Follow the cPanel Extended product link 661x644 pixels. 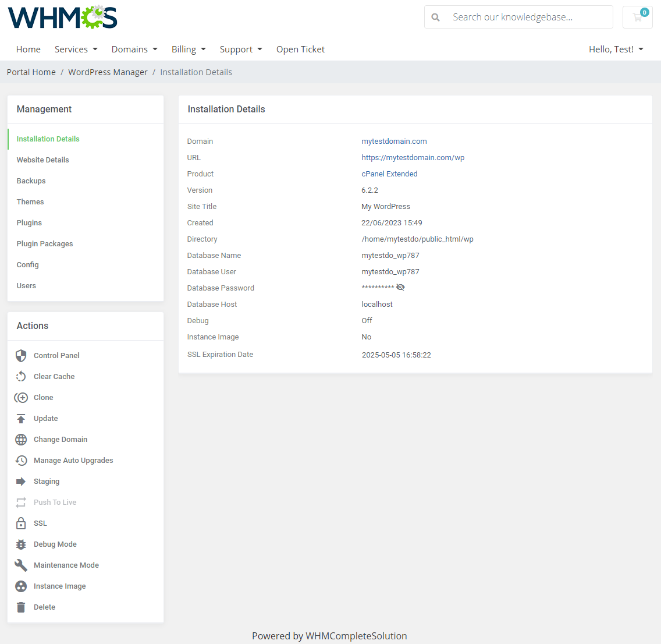[x=389, y=174]
